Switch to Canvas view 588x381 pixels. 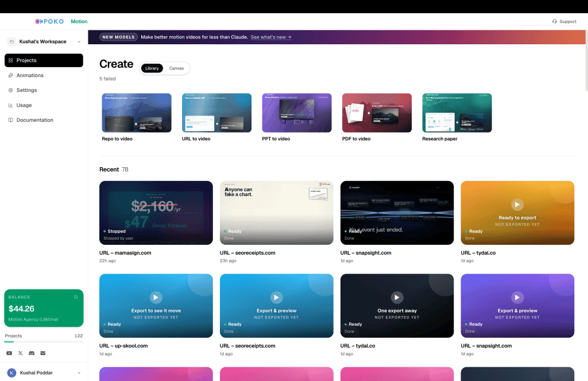click(176, 68)
